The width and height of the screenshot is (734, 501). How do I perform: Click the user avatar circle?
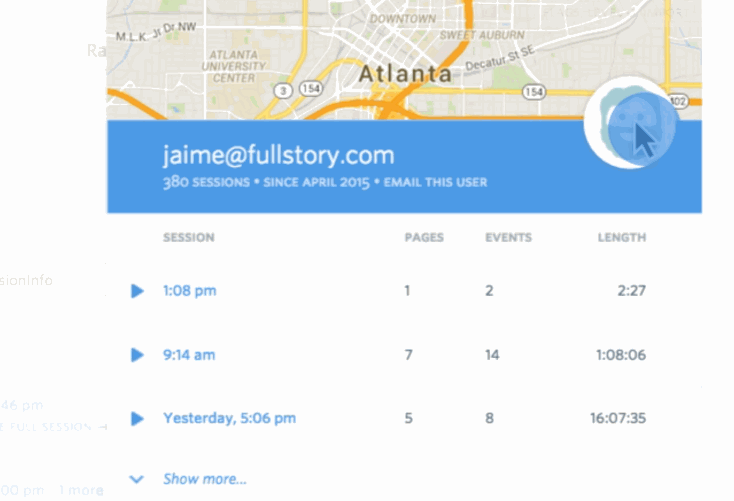[630, 123]
